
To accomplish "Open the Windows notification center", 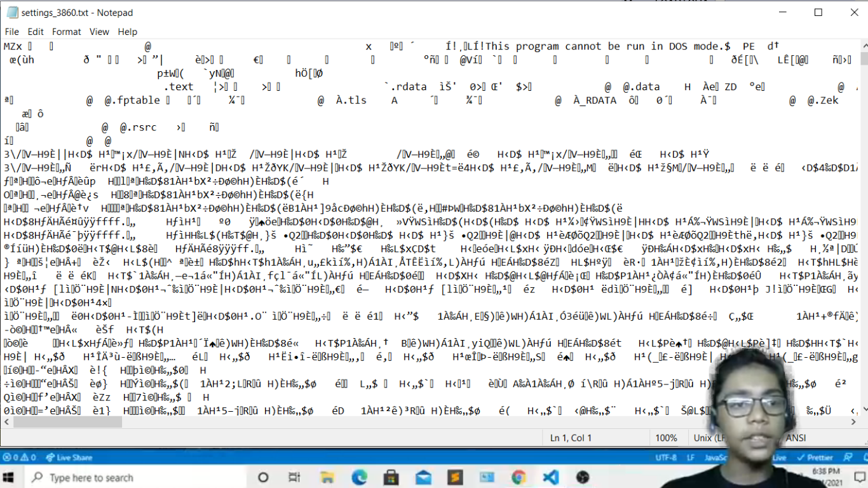I will coord(859,477).
